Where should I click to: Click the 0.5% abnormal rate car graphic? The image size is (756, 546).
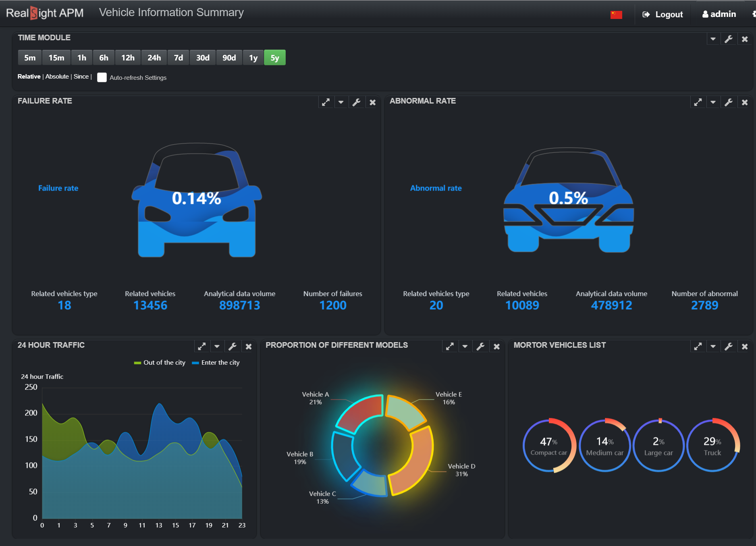point(569,199)
